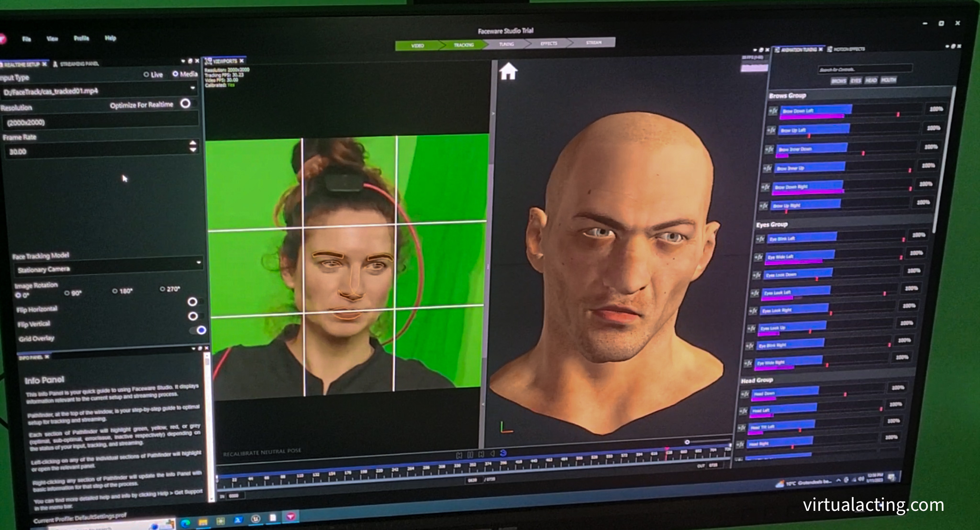Go to the Tuning step in Pathfinder
Image resolution: width=980 pixels, height=530 pixels.
[507, 44]
